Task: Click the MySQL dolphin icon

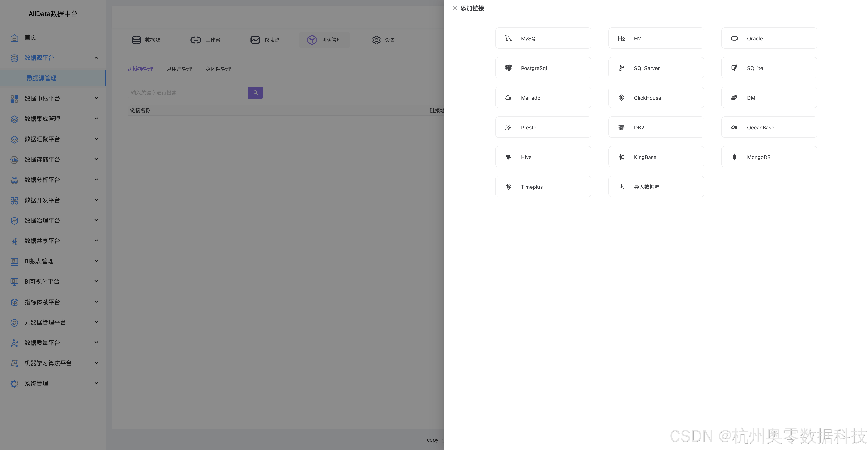Action: (508, 38)
